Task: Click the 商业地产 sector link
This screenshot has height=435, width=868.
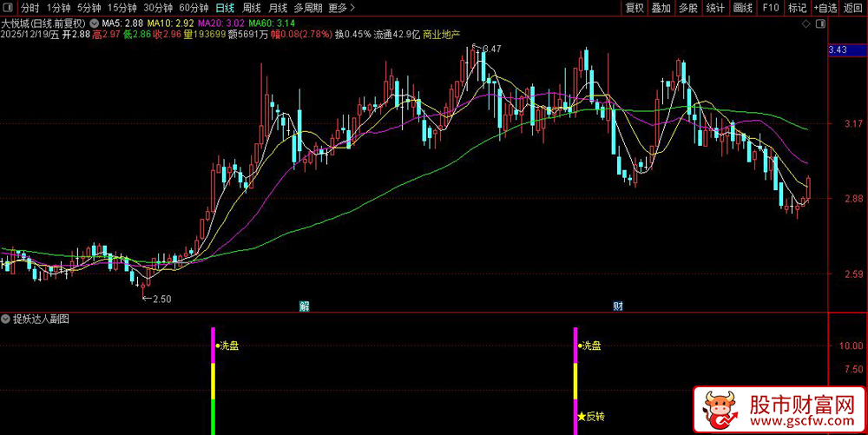Action: [x=441, y=35]
